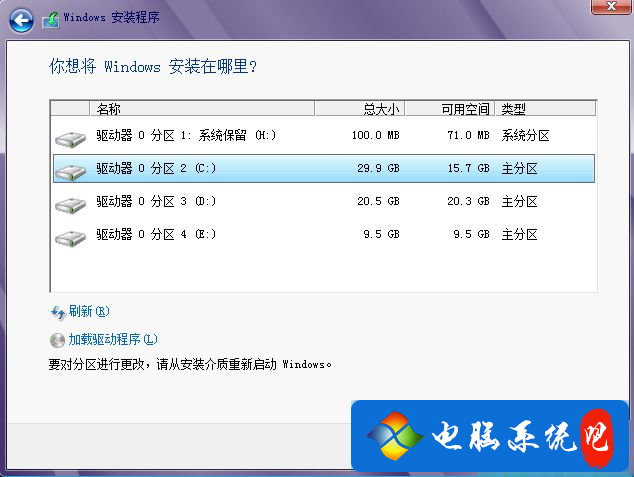
Task: Click the 主分区 type of partition 3 (D:)
Action: point(520,201)
